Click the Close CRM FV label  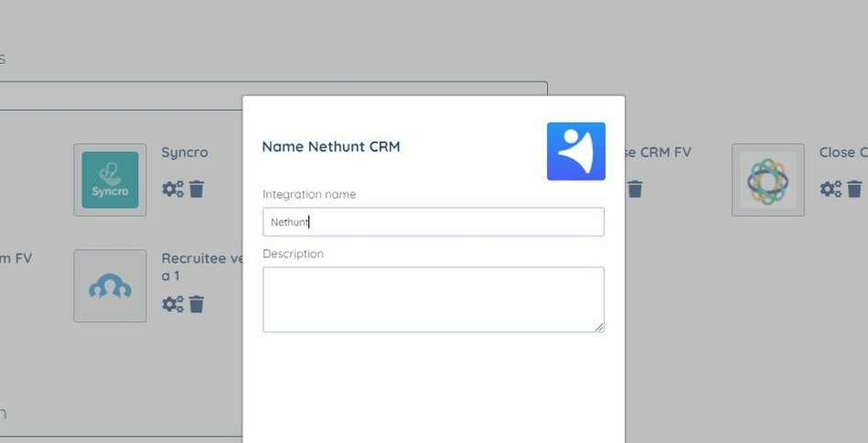point(659,152)
